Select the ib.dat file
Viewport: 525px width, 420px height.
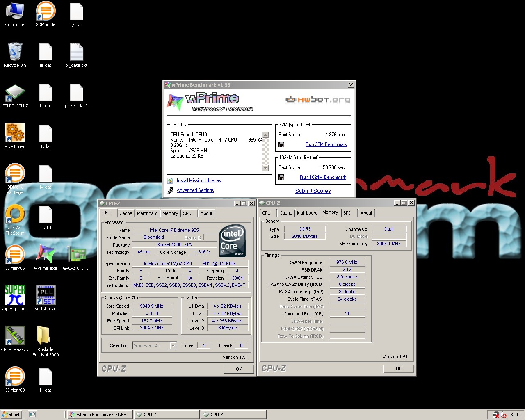(46, 95)
